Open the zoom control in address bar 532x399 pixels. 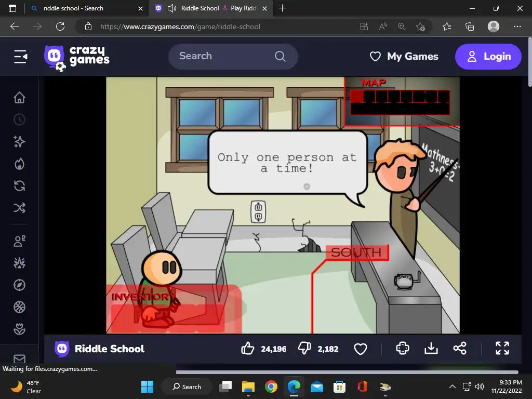pos(402,26)
